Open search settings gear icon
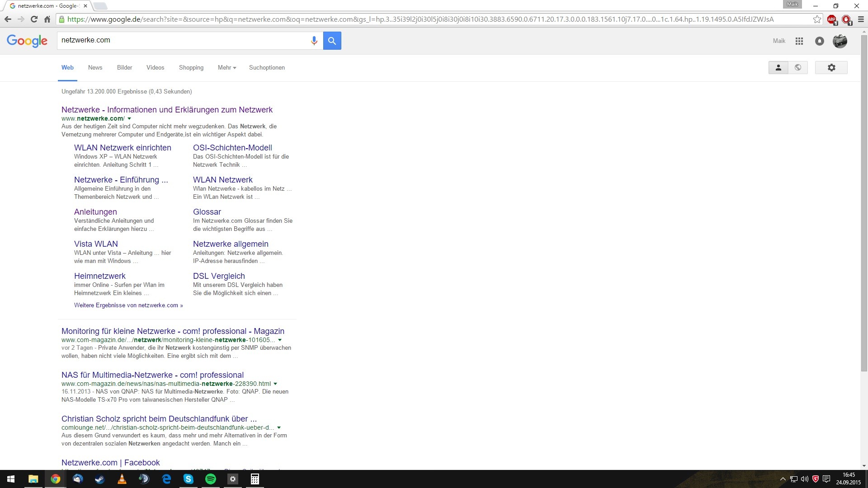The width and height of the screenshot is (868, 488). [831, 68]
